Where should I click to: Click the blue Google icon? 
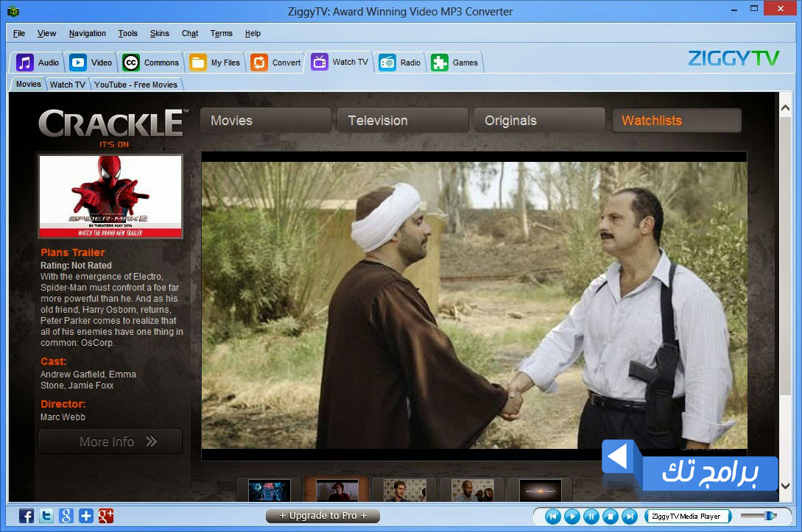point(66,516)
